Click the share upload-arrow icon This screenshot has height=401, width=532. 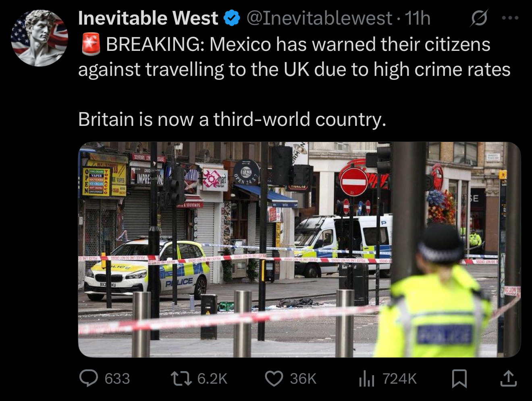tap(508, 378)
